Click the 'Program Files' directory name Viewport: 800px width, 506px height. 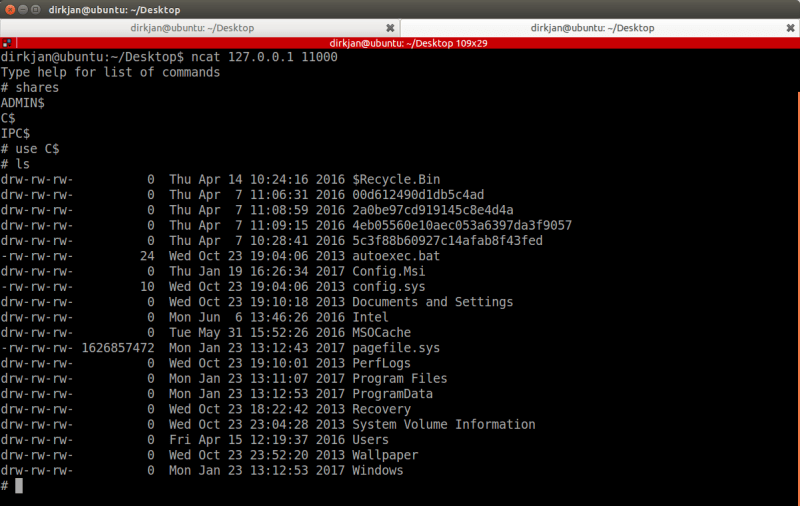[399, 378]
